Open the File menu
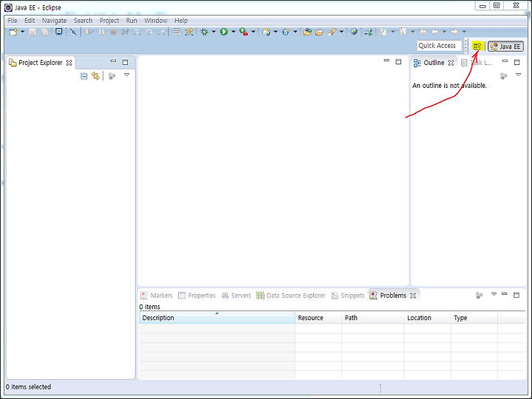Viewport: 532px width, 399px height. coord(13,21)
